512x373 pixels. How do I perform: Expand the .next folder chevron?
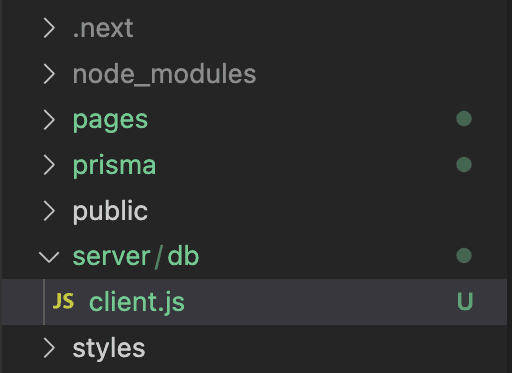pyautogui.click(x=49, y=28)
